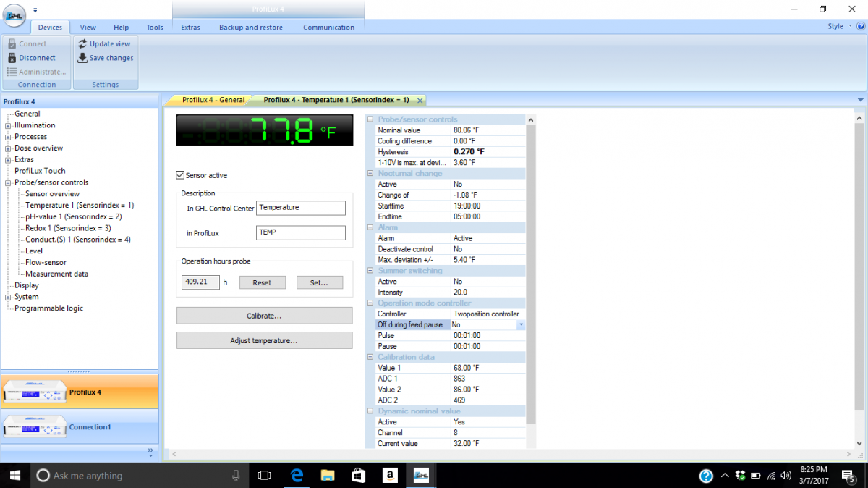Toggle the Sensor active checkbox
The height and width of the screenshot is (488, 868).
(180, 175)
